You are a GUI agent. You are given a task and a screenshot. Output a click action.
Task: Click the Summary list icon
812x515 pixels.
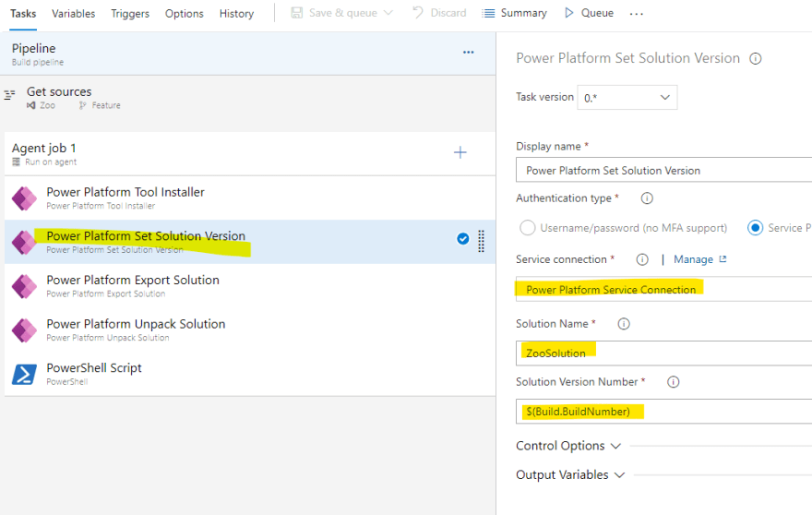coord(488,13)
